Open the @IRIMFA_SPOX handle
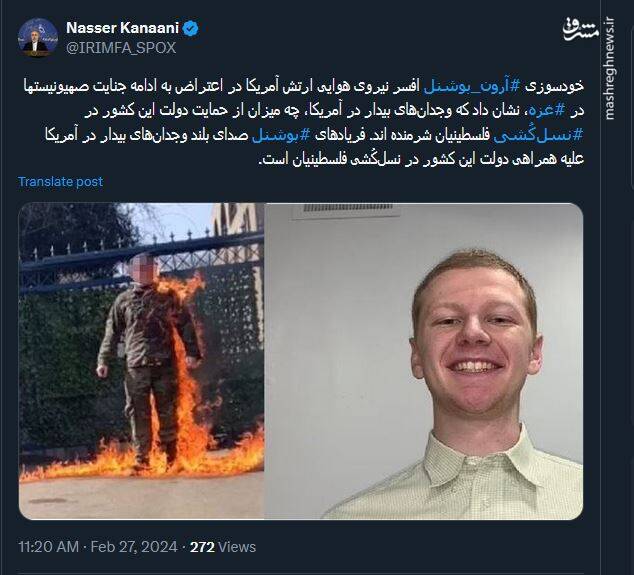 pos(121,48)
